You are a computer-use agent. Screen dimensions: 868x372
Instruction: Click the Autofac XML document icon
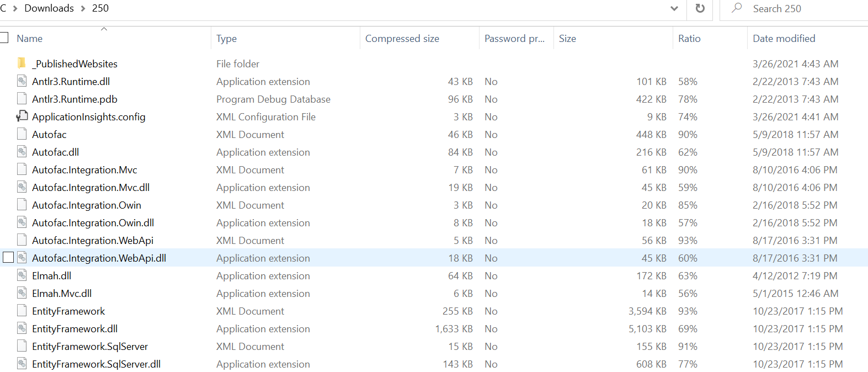[x=22, y=134]
